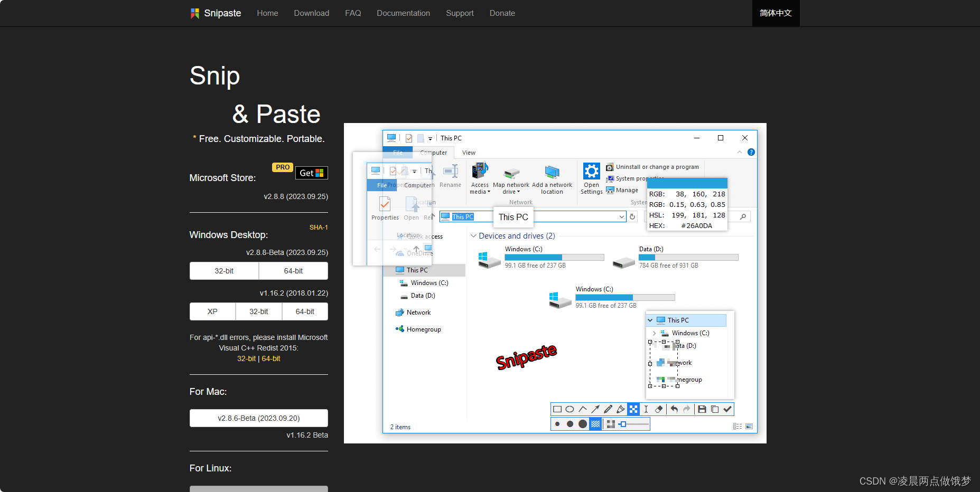
Task: Select the ellipse annotation tool
Action: tap(570, 409)
